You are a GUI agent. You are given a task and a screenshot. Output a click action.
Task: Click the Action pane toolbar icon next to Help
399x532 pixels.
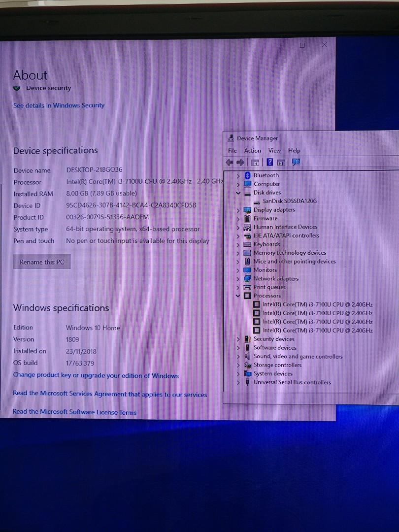point(281,163)
